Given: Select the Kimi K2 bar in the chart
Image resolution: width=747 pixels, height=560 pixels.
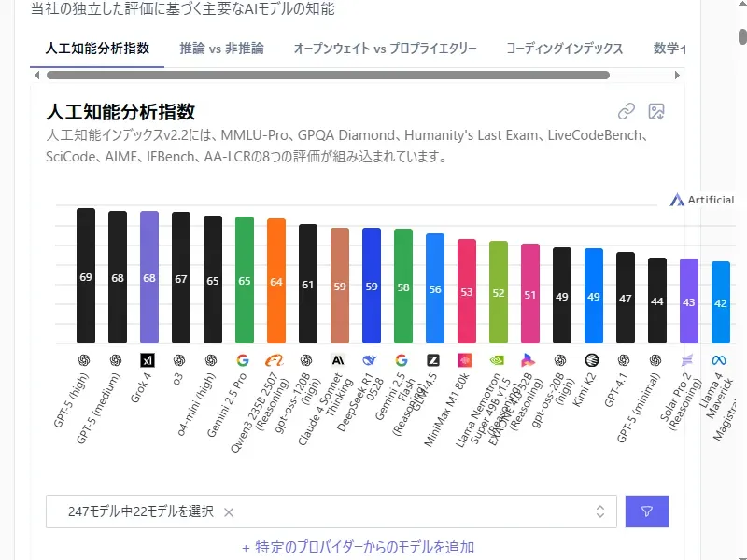Looking at the screenshot, I should pyautogui.click(x=593, y=299).
